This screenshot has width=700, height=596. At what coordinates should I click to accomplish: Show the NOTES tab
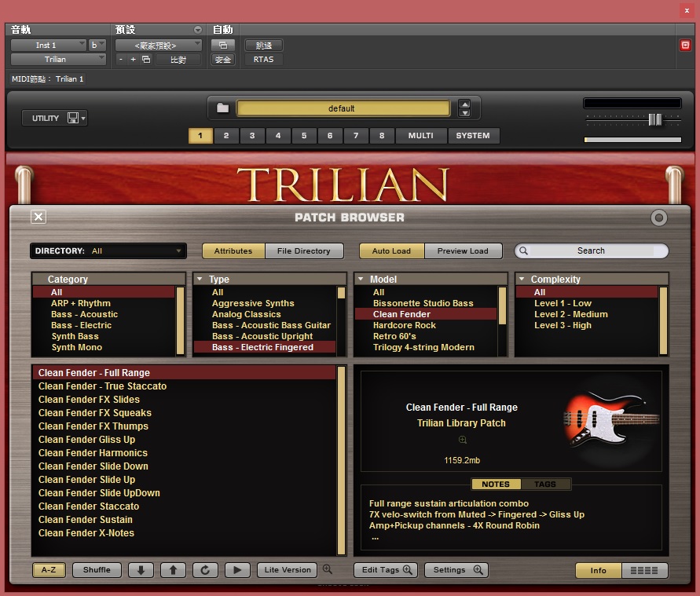point(496,484)
